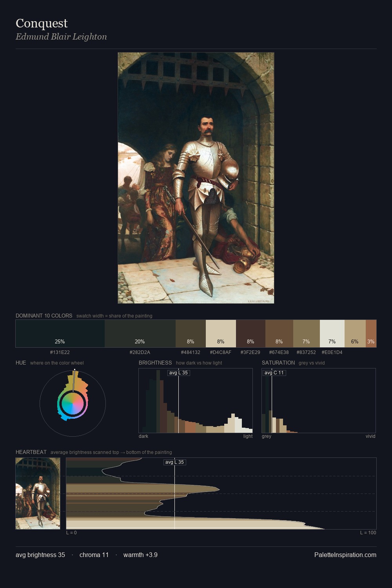Click the hue color wheel
This screenshot has height=588, width=392.
(73, 403)
